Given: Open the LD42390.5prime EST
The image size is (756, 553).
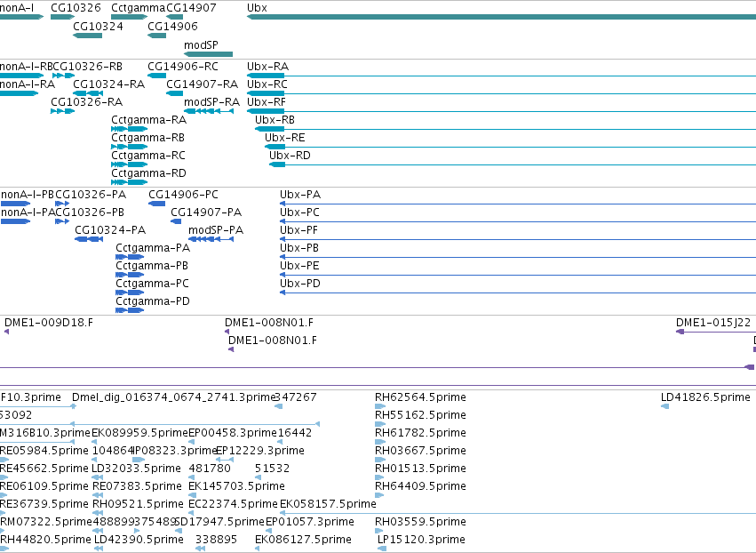Looking at the screenshot, I should tap(99, 549).
